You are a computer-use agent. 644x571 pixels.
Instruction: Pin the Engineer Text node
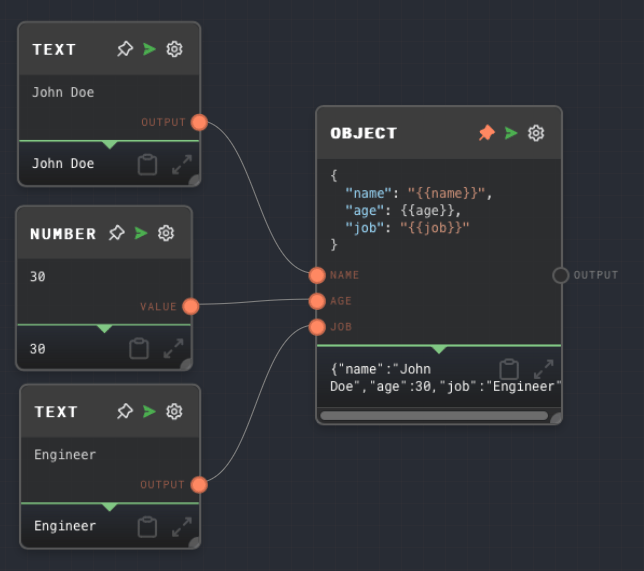(125, 411)
